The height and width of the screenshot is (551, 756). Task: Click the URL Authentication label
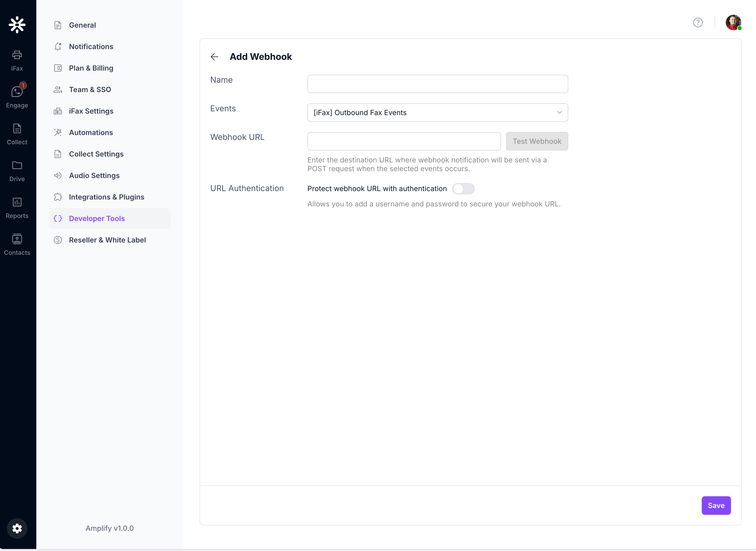click(247, 189)
